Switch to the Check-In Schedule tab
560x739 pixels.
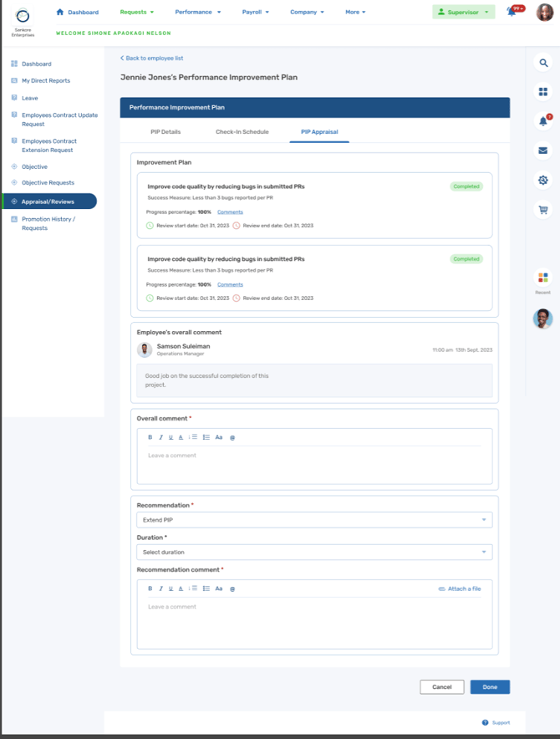pyautogui.click(x=242, y=132)
